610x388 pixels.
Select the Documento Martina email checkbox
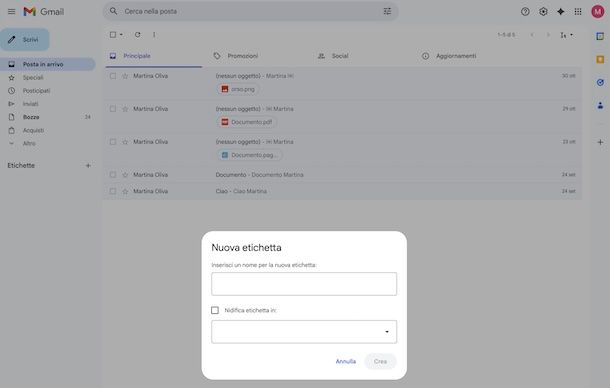click(113, 175)
